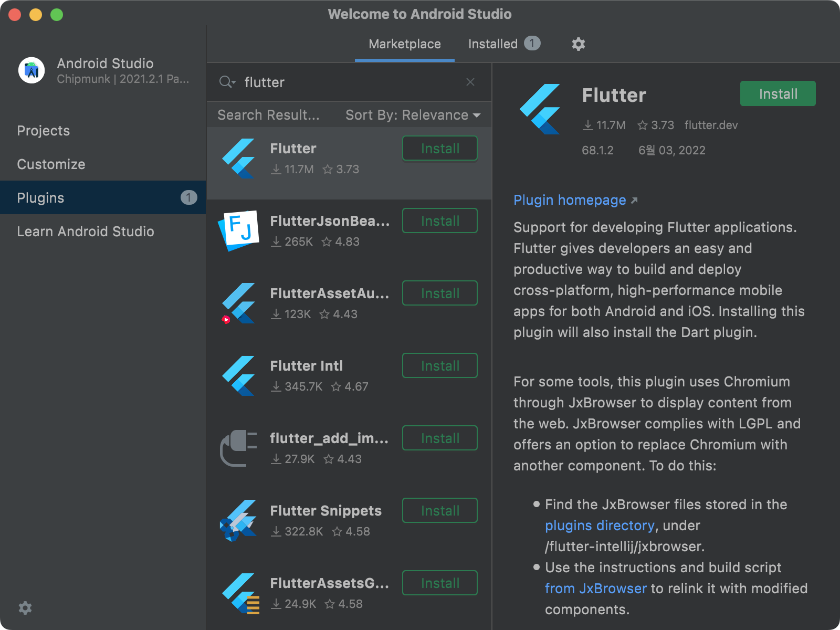Select the Flutter Intl result row title
The image size is (840, 630).
point(306,366)
